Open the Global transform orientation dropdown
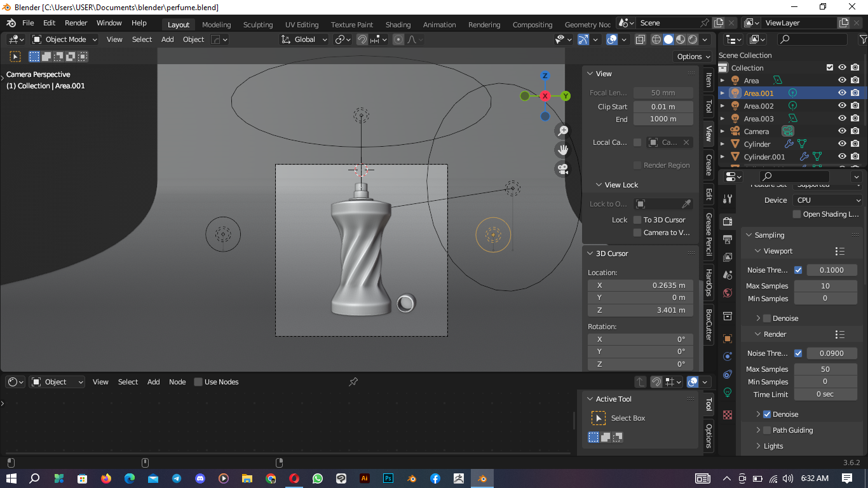 coord(304,39)
